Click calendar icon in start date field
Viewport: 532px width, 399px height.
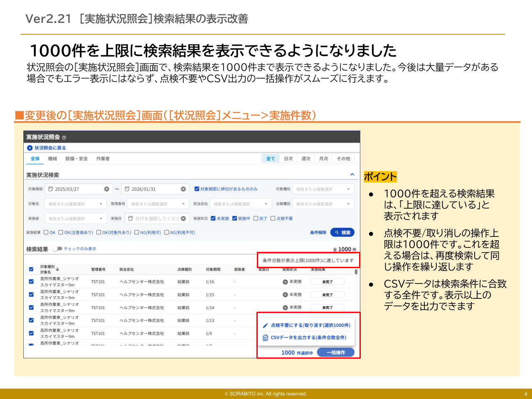point(51,189)
